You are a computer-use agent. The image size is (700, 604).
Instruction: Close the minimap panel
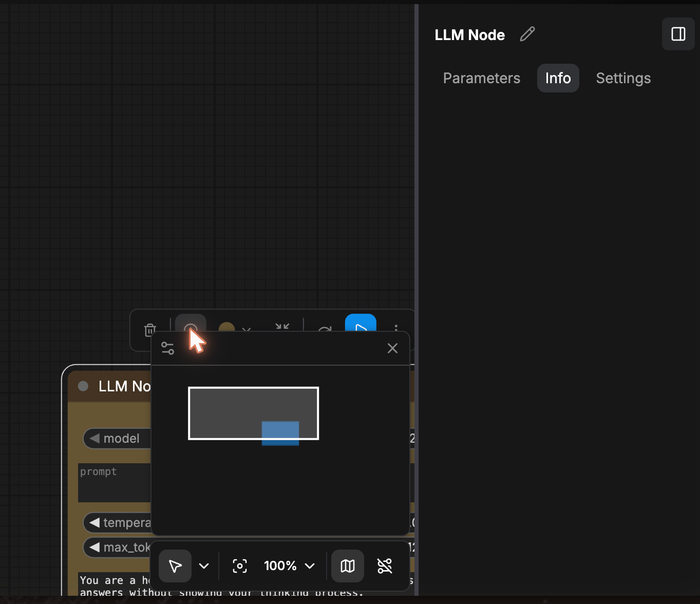[x=393, y=348]
